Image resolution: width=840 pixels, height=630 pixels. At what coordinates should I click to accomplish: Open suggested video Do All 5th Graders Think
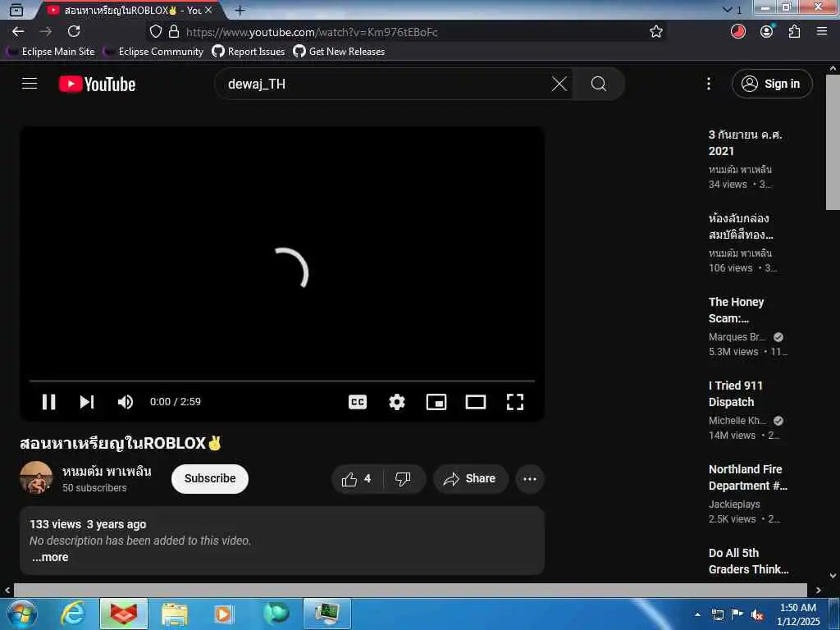click(x=748, y=560)
